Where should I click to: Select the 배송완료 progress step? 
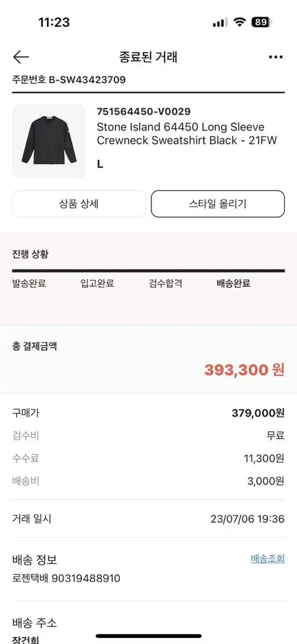point(234,283)
